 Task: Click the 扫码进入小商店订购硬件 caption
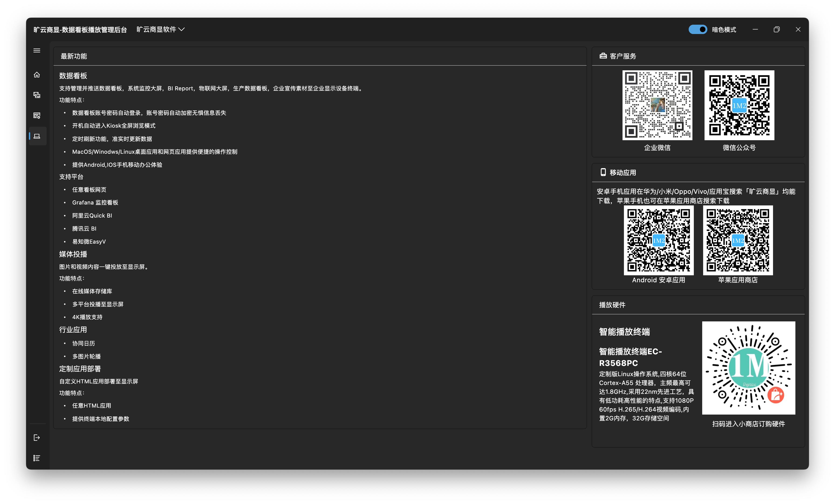click(749, 424)
